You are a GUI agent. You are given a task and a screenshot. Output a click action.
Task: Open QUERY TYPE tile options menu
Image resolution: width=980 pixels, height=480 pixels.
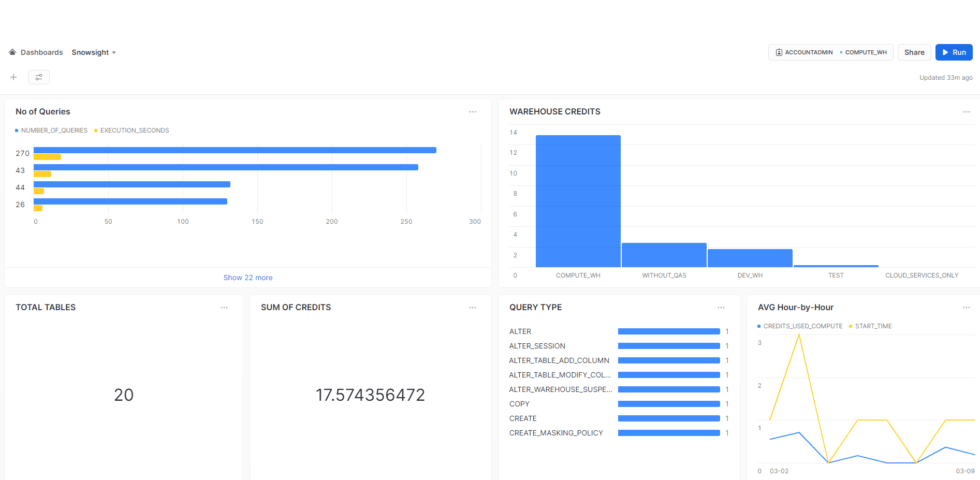pyautogui.click(x=721, y=308)
